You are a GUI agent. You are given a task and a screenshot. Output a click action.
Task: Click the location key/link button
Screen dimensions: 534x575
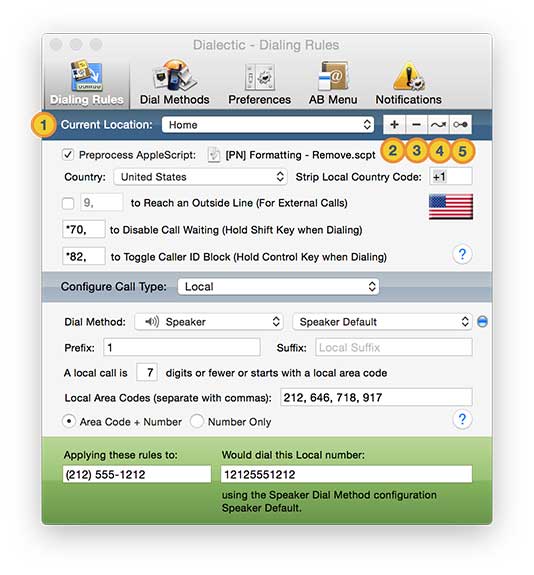[461, 125]
